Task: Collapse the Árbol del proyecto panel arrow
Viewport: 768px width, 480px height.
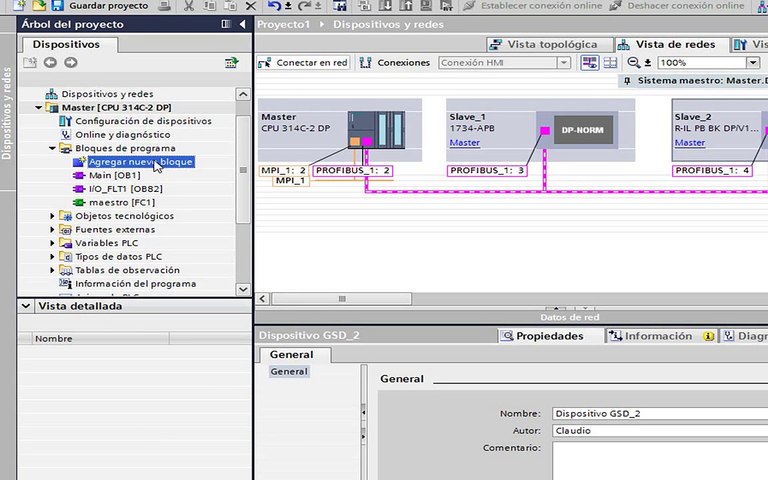Action: (242, 24)
